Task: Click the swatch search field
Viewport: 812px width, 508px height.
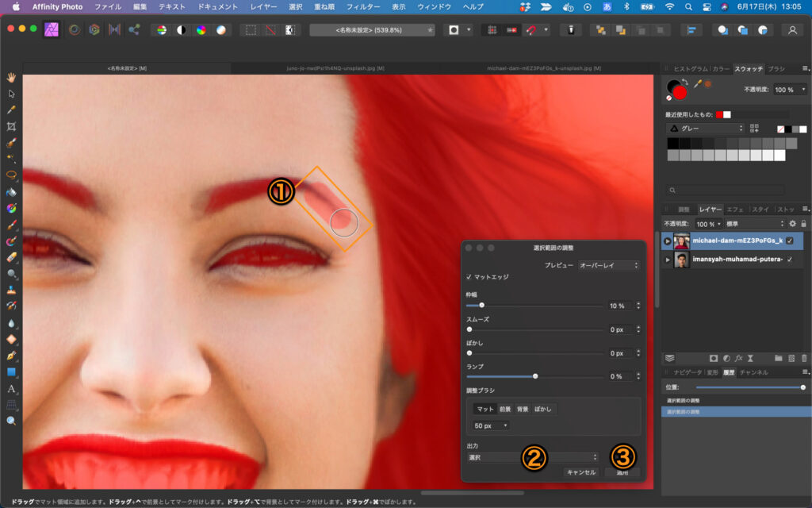Action: coord(728,190)
